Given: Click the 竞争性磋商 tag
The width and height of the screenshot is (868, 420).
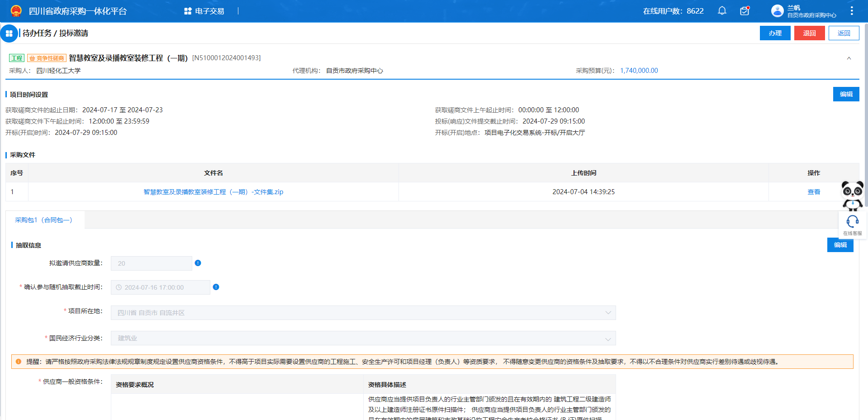Looking at the screenshot, I should pyautogui.click(x=47, y=58).
